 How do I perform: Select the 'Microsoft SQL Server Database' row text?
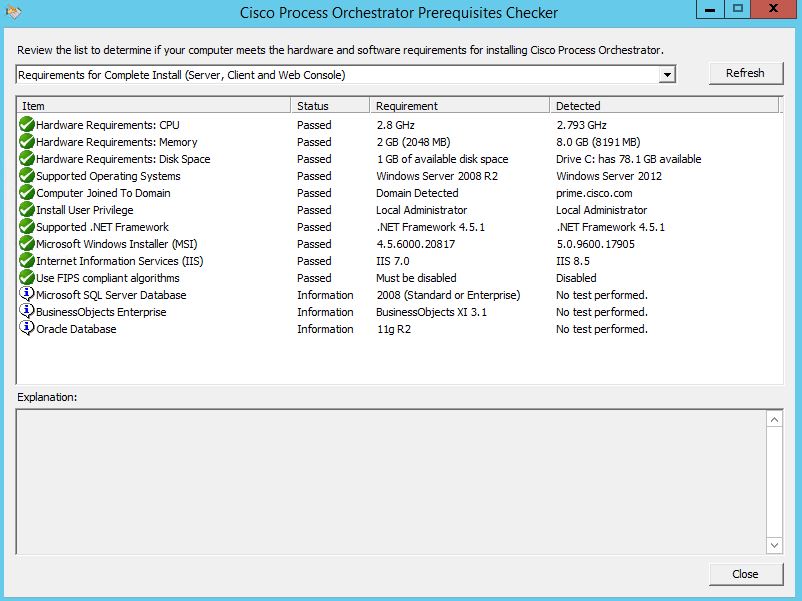[112, 295]
